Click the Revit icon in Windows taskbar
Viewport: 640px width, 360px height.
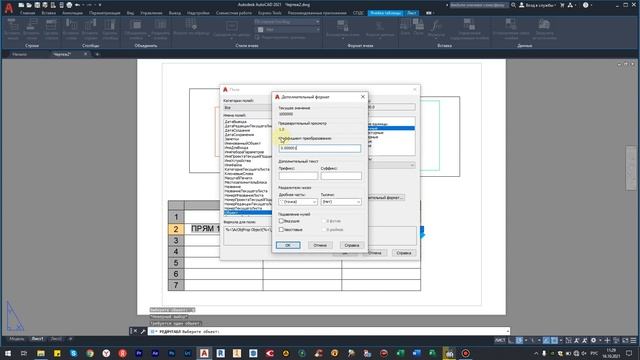(220, 353)
